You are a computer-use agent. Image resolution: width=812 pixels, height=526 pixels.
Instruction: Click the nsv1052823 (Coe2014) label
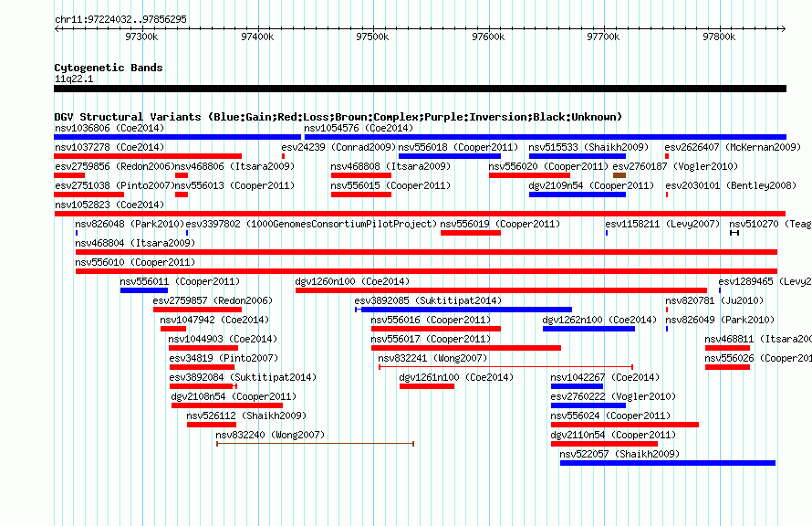click(109, 205)
